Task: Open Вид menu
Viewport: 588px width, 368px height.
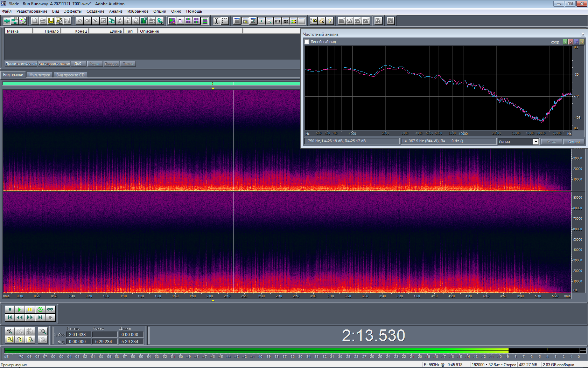Action: [x=56, y=11]
